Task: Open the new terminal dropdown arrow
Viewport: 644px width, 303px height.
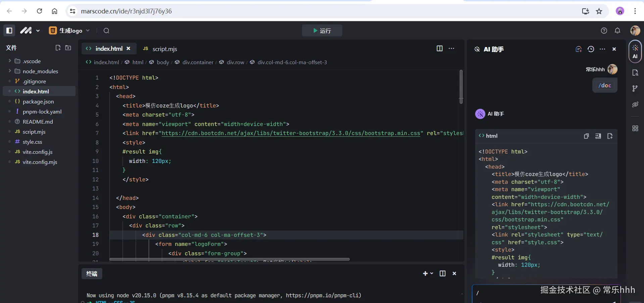Action: (x=432, y=273)
